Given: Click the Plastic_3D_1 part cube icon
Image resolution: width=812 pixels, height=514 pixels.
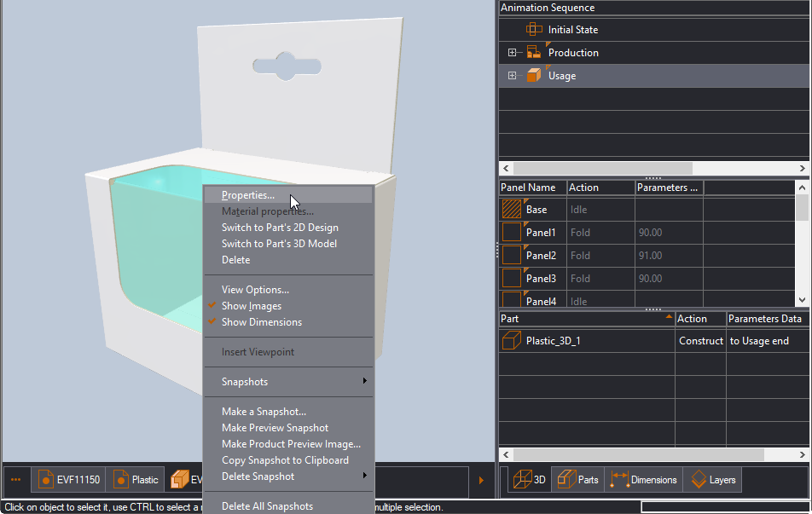Looking at the screenshot, I should coord(512,341).
